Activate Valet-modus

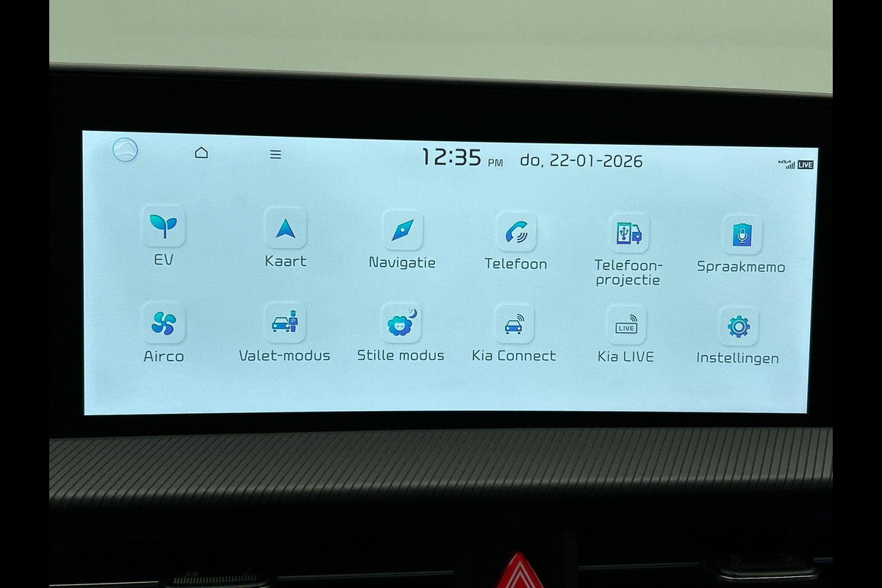click(x=284, y=323)
